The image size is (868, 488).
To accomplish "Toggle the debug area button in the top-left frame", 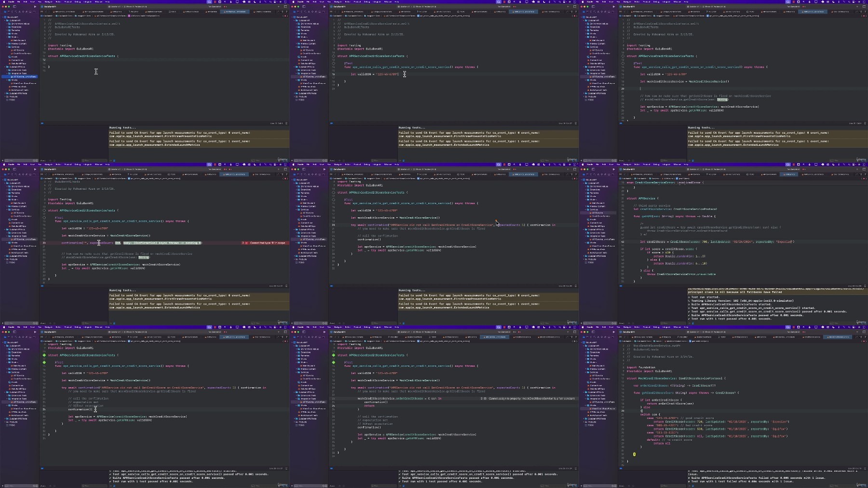I will (x=286, y=123).
